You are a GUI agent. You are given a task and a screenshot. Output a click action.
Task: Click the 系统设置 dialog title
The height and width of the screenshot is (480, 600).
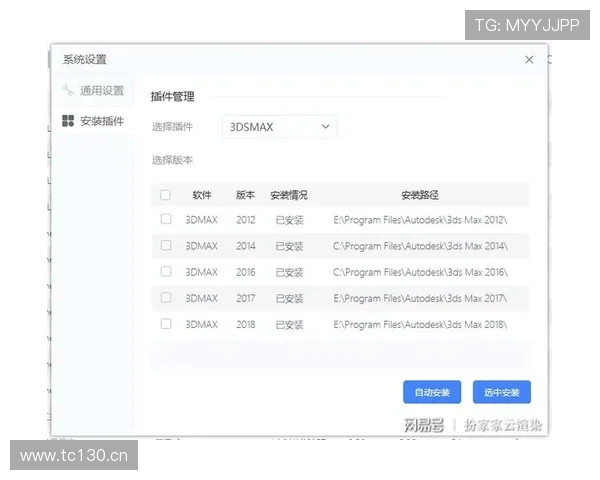pyautogui.click(x=85, y=60)
